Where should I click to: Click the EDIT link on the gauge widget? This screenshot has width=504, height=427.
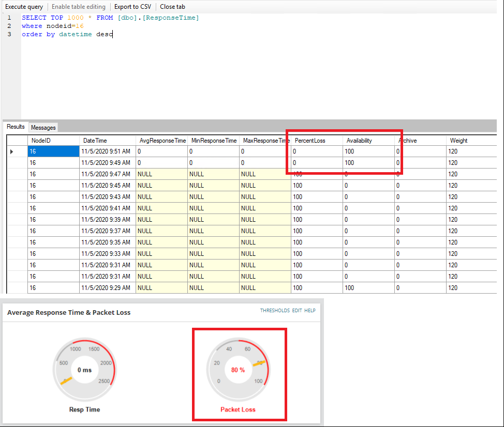297,310
